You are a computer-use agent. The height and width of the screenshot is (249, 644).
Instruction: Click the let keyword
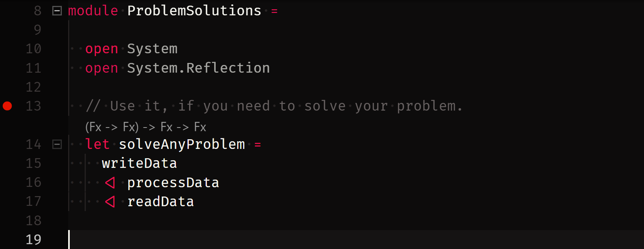(97, 144)
